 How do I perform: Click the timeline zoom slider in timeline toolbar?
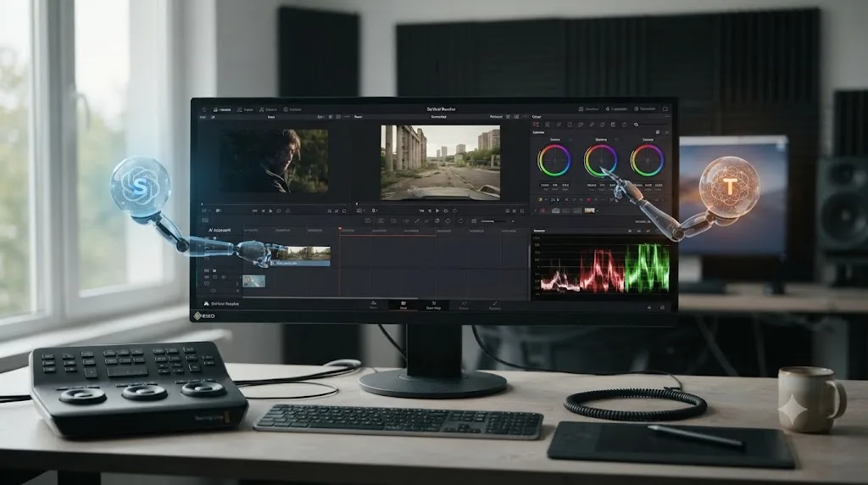[494, 221]
